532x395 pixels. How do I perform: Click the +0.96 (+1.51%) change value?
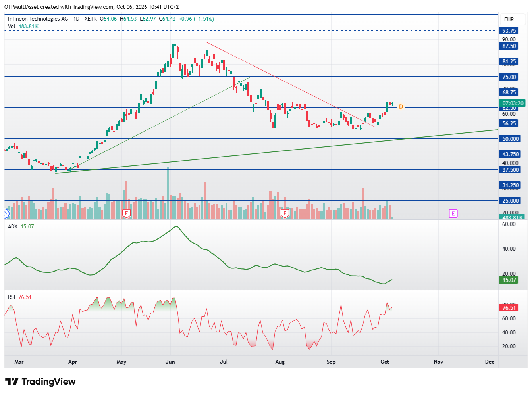(196, 19)
